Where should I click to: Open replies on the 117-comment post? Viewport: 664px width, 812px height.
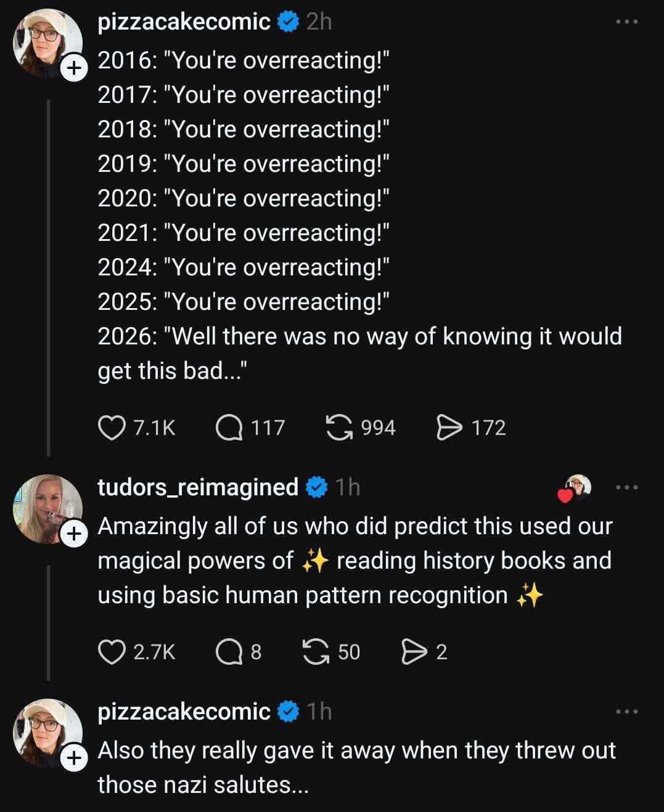point(229,428)
